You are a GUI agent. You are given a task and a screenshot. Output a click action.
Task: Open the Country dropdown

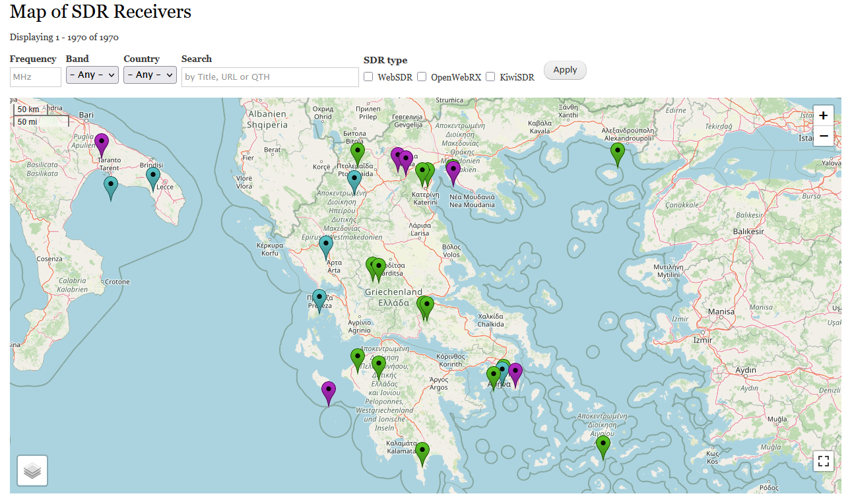[150, 75]
